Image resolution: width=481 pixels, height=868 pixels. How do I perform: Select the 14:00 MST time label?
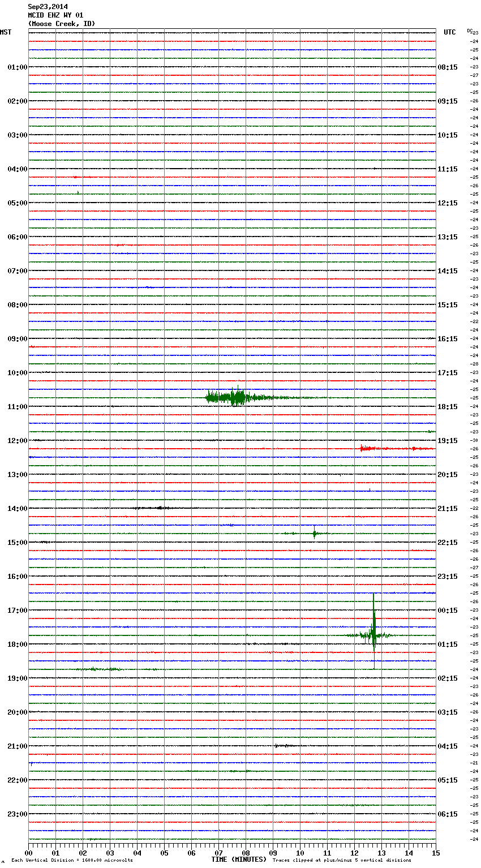18,509
